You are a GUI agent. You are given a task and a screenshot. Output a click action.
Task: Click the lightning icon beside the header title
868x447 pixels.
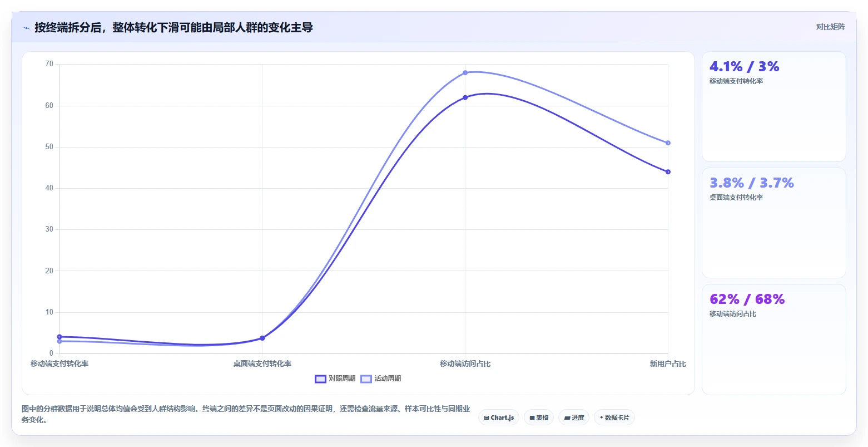pos(27,28)
